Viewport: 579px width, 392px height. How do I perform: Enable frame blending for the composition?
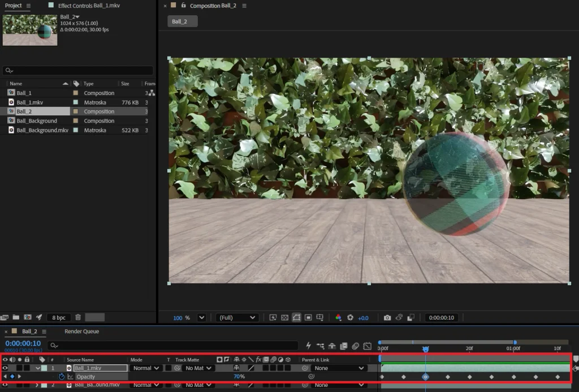point(344,346)
